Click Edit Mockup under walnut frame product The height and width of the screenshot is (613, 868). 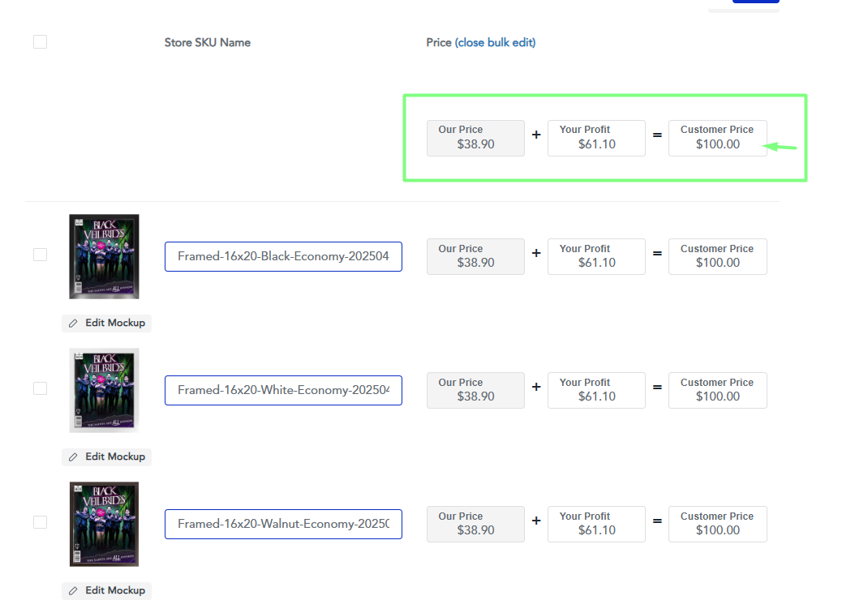[106, 590]
